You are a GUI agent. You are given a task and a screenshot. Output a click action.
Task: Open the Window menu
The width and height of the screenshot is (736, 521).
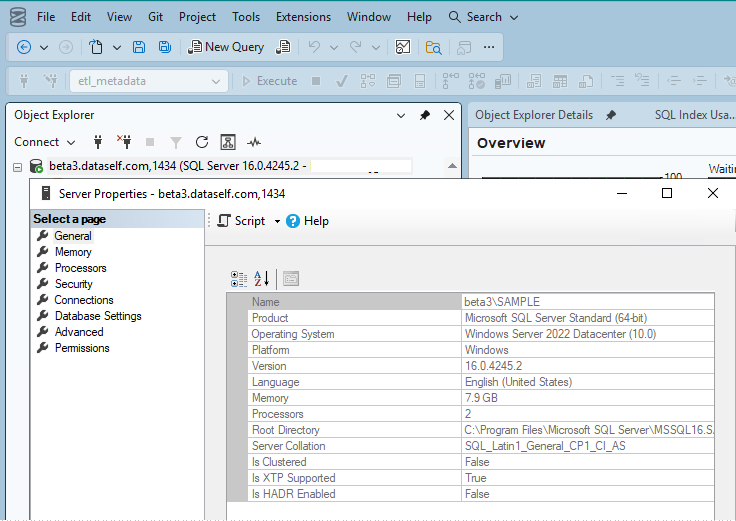(x=369, y=17)
